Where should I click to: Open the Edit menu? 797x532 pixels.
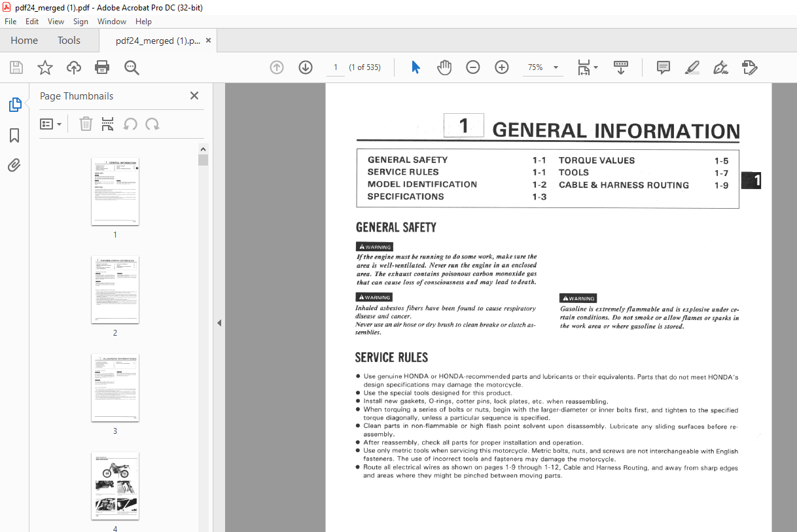point(32,22)
